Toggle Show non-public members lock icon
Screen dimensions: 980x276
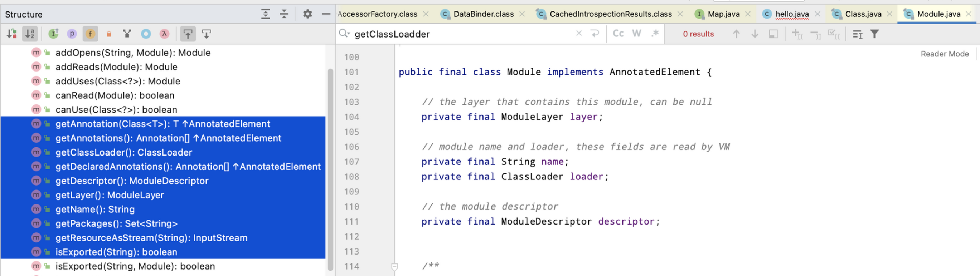coord(109,34)
